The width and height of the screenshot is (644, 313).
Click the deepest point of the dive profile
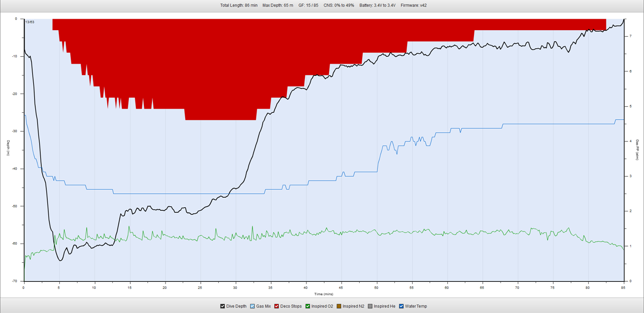pyautogui.click(x=60, y=260)
